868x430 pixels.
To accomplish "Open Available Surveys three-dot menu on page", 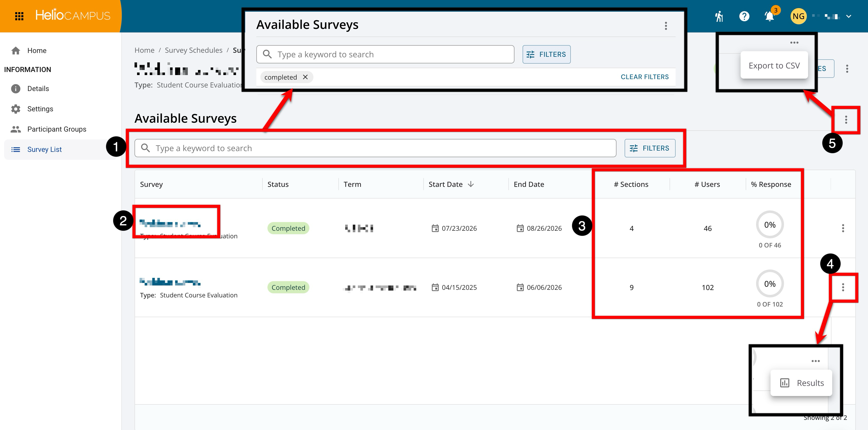I will pos(846,120).
